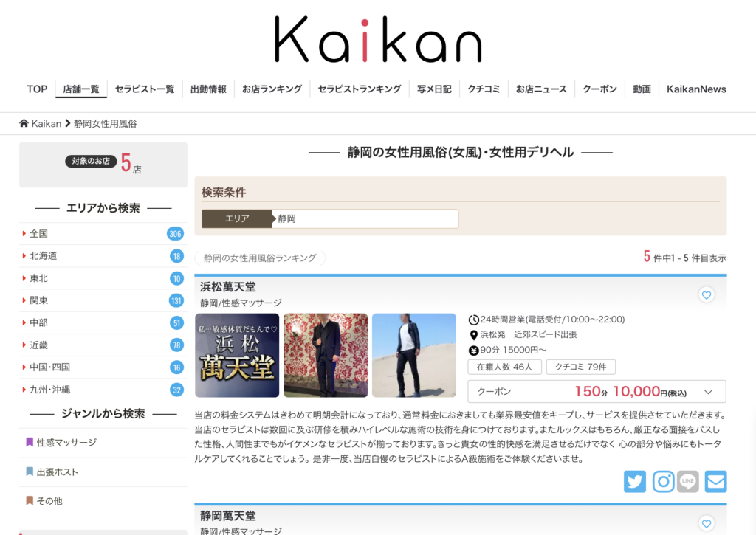
Task: Click the クチコミ 79件 button
Action: tap(581, 367)
